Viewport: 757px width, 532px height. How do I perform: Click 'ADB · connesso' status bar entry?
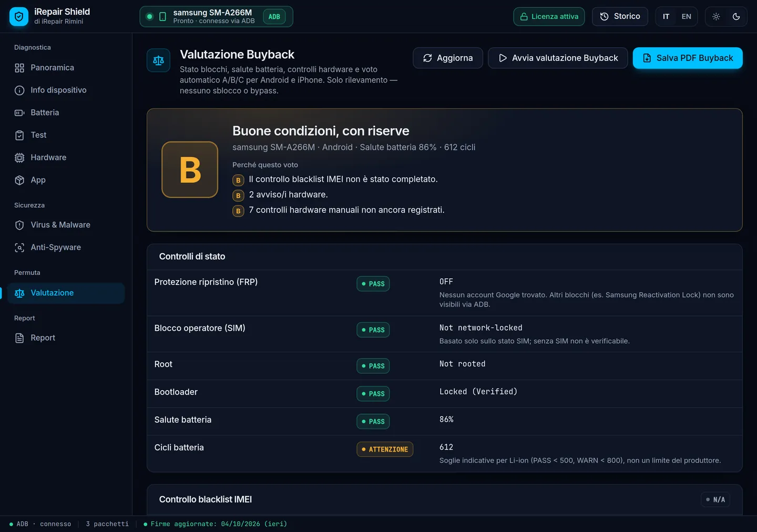40,524
